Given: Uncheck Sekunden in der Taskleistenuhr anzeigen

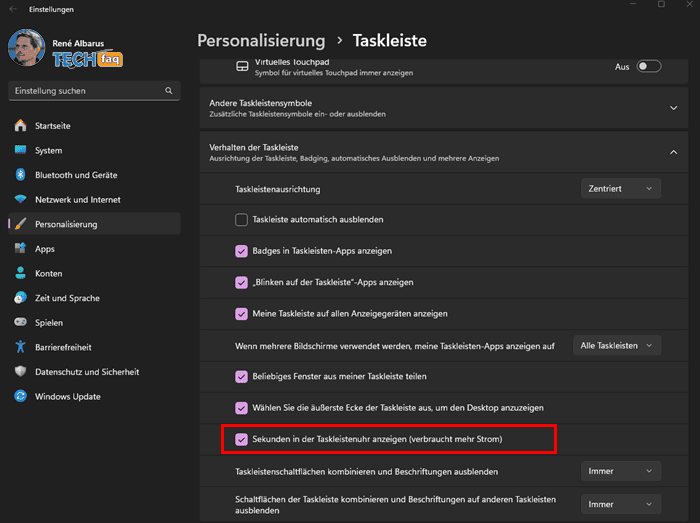Looking at the screenshot, I should pos(241,439).
